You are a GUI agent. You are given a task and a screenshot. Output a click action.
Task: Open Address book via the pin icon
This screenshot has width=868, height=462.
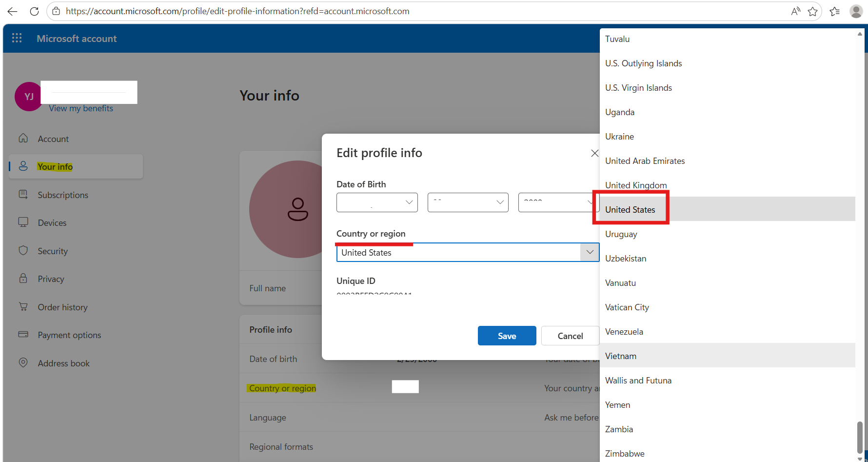coord(23,362)
